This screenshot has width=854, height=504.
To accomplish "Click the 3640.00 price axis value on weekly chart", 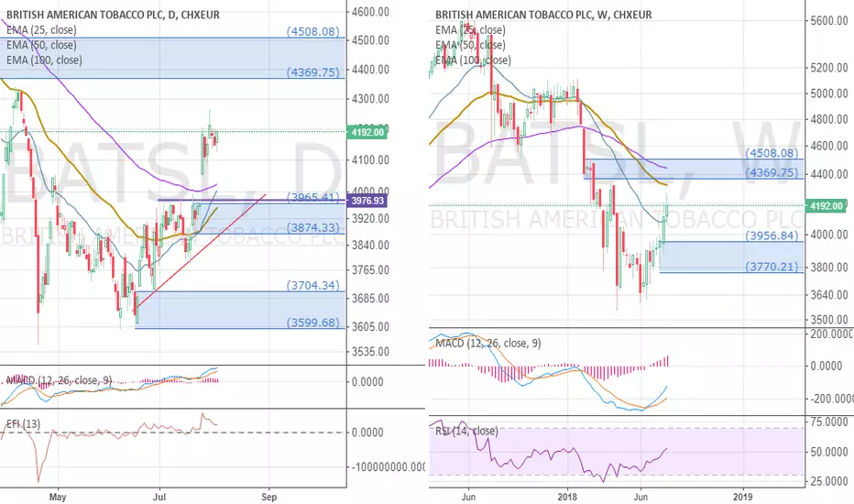I will click(829, 295).
